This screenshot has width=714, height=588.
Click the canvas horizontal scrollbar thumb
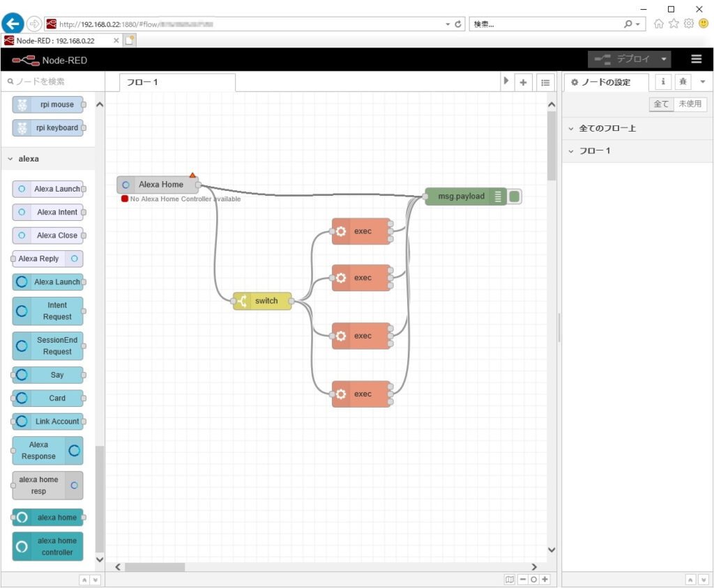[x=155, y=566]
